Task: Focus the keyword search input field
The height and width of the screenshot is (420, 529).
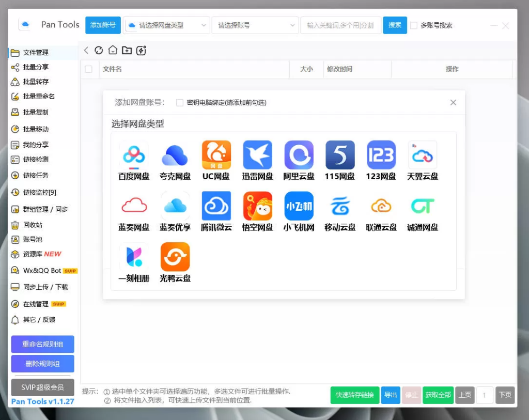Action: coord(341,25)
